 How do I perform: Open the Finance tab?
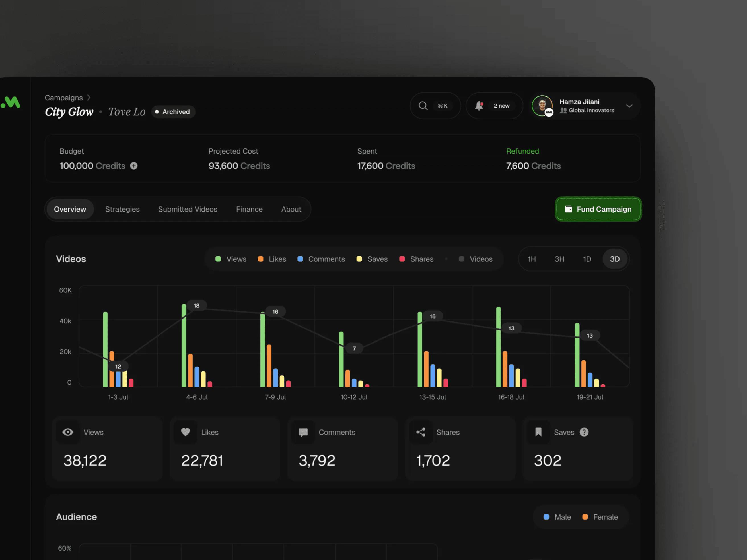[x=249, y=209]
